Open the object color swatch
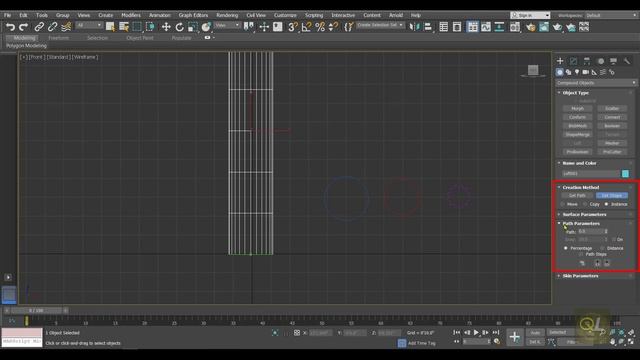Viewport: 640px width, 360px height. (x=625, y=173)
